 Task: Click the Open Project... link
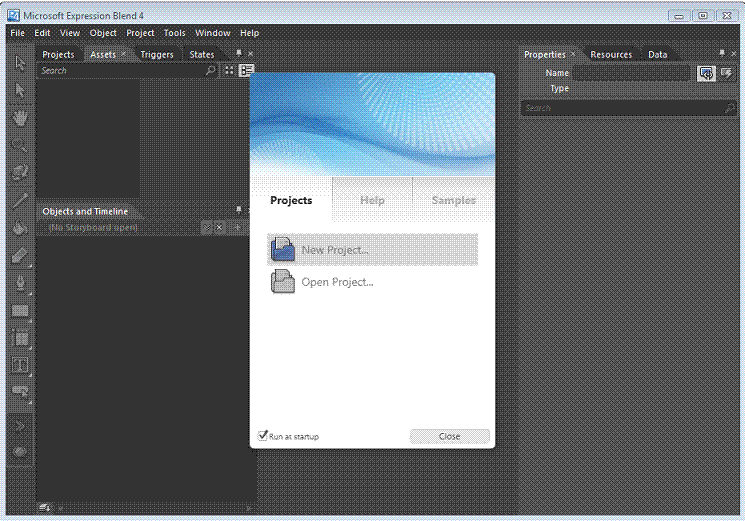pos(337,282)
